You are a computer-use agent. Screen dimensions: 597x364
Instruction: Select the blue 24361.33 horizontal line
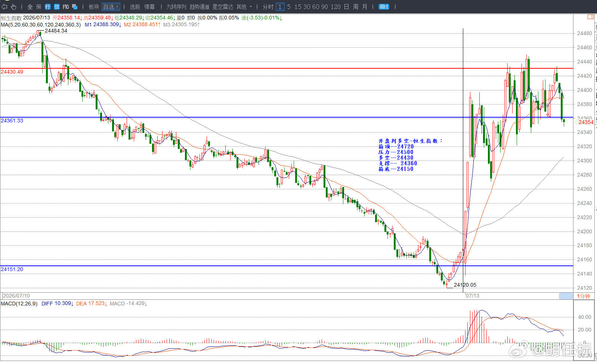click(x=286, y=118)
